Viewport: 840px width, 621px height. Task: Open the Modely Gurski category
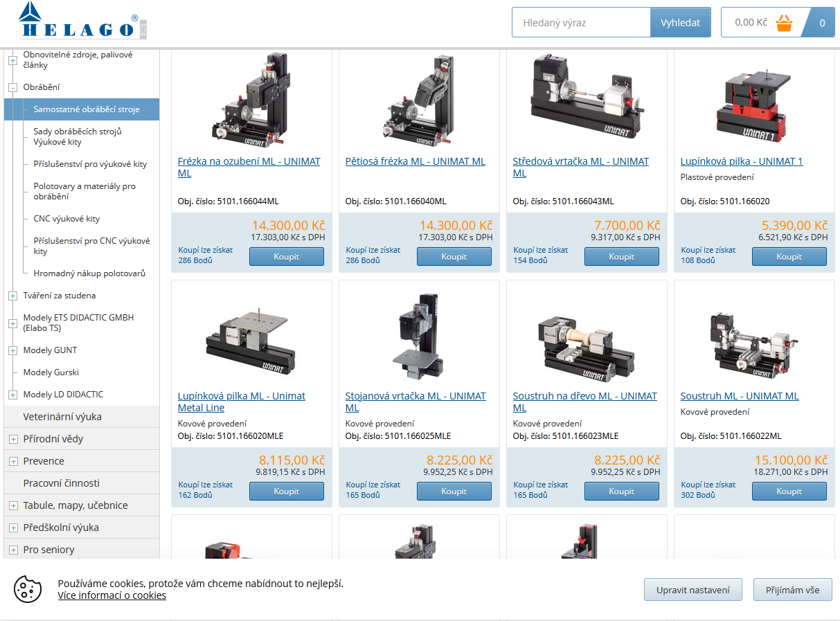click(x=51, y=372)
